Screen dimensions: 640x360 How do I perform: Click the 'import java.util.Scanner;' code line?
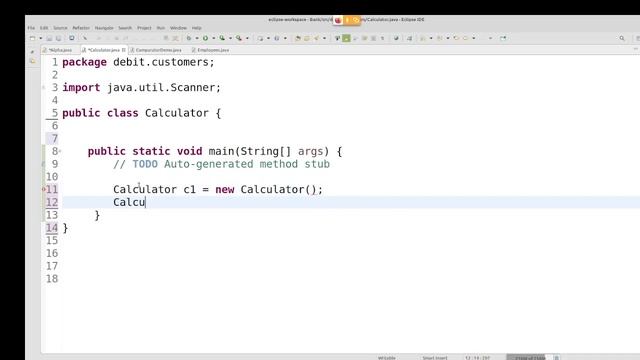pos(142,87)
